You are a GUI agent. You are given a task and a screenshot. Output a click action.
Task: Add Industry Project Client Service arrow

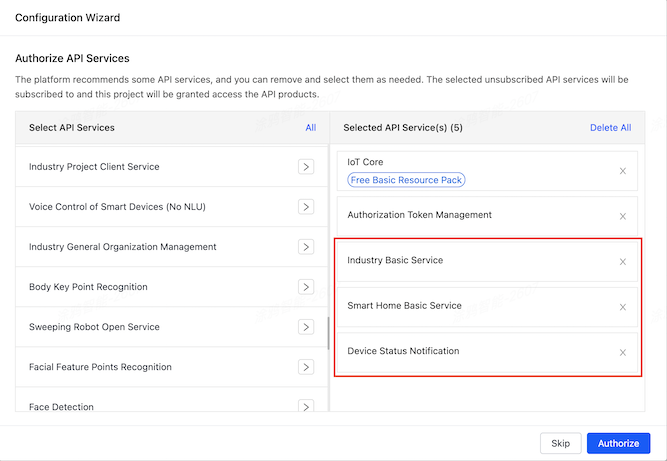(x=306, y=167)
